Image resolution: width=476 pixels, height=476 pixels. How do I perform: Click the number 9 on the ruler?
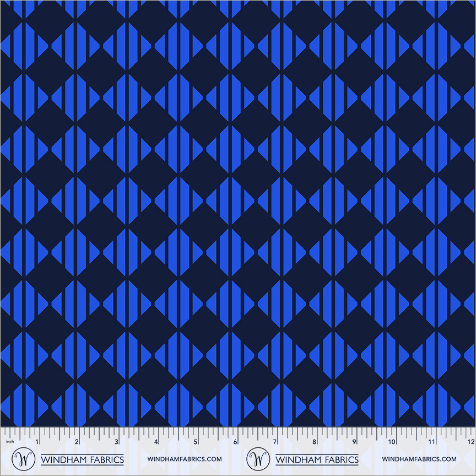(354, 442)
